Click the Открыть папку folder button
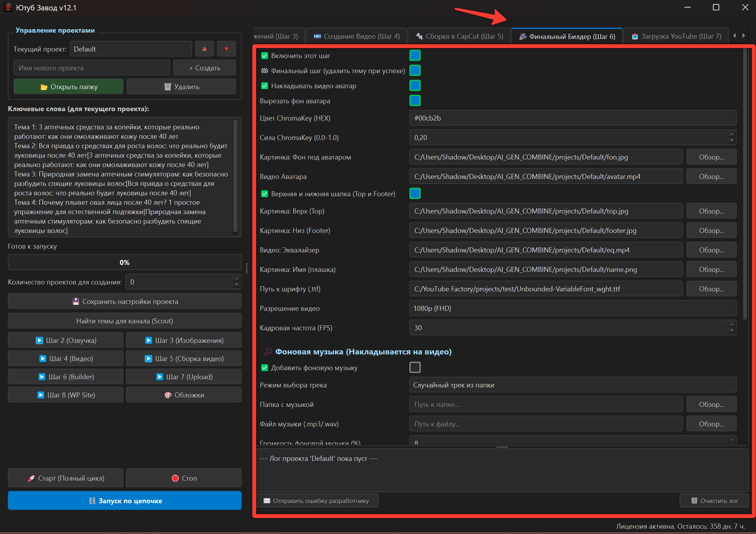The height and width of the screenshot is (534, 756). point(68,87)
